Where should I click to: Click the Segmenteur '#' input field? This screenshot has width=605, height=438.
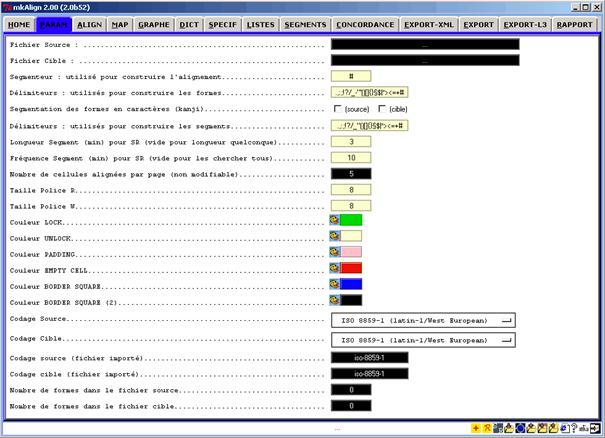tap(351, 76)
